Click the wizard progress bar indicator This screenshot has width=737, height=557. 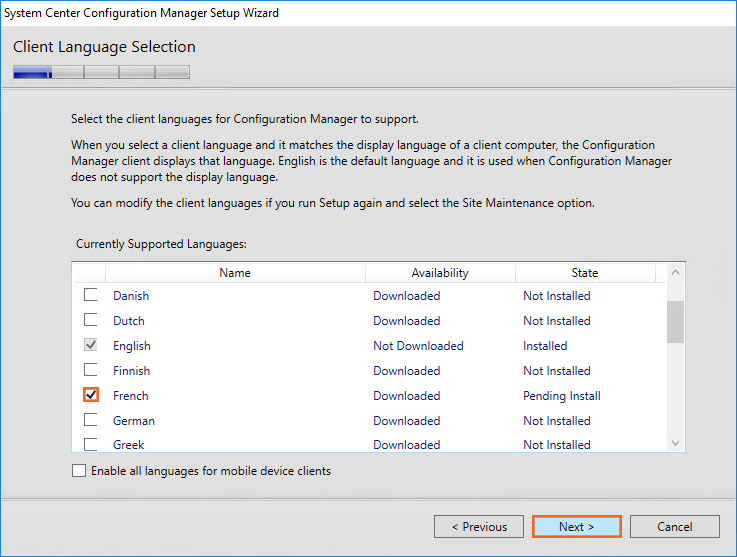[101, 72]
